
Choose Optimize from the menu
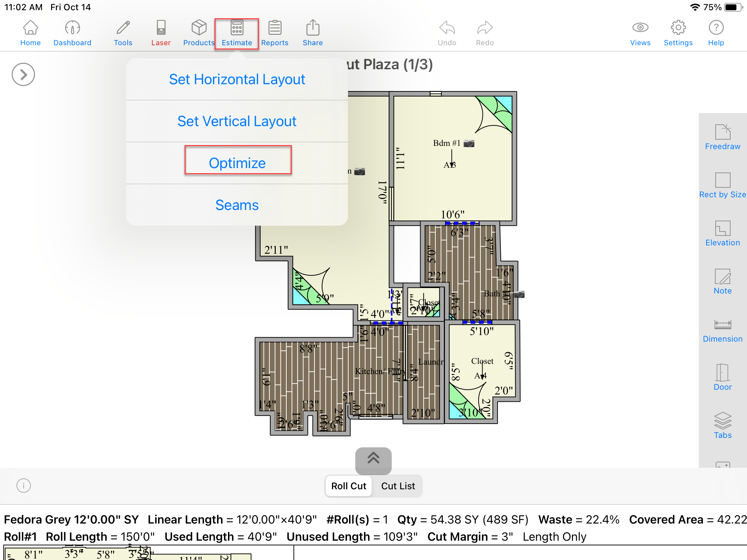point(237,163)
